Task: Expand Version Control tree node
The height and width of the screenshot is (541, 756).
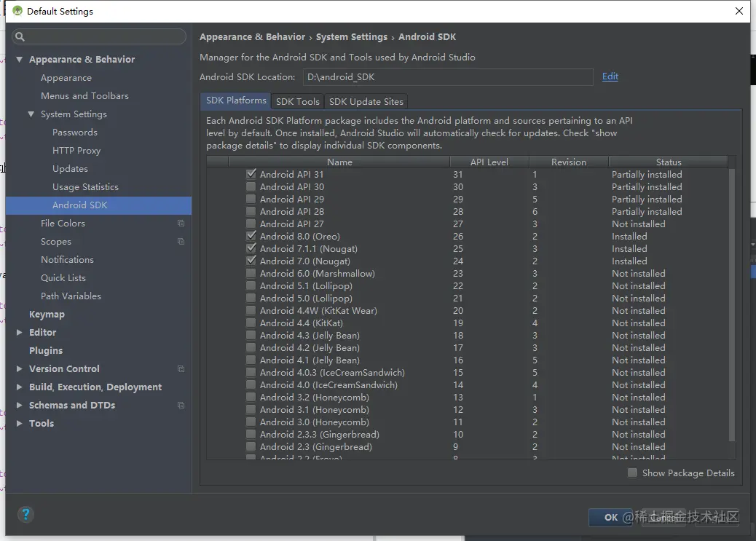Action: 19,369
